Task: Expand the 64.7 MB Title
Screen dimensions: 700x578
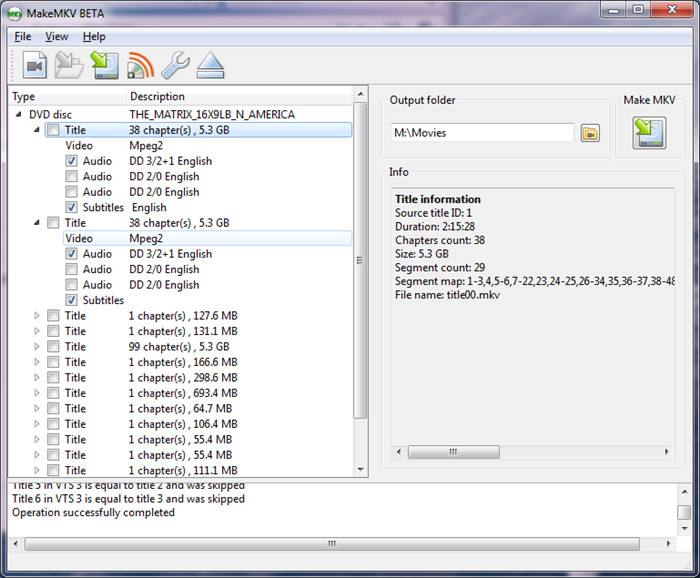Action: point(37,409)
